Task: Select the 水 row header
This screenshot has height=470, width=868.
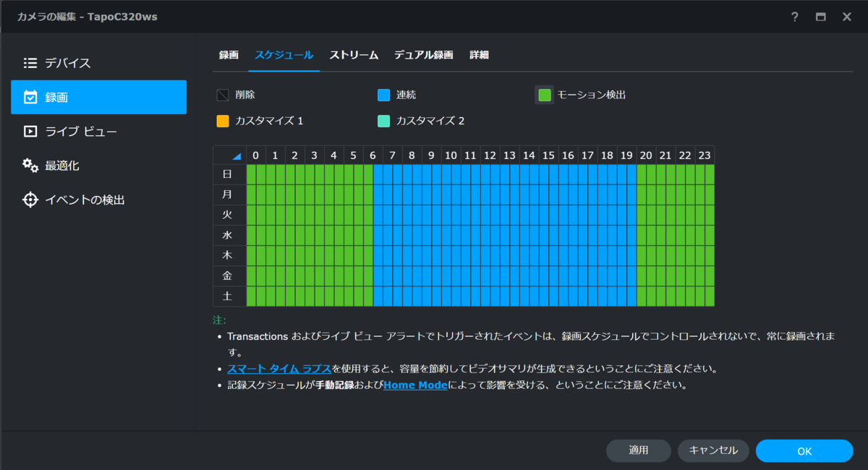Action: click(x=229, y=235)
